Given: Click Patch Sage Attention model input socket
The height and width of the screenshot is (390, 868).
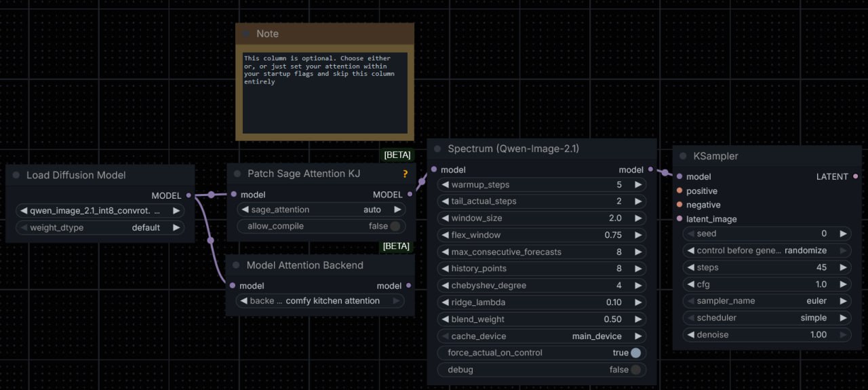Looking at the screenshot, I should coord(233,195).
